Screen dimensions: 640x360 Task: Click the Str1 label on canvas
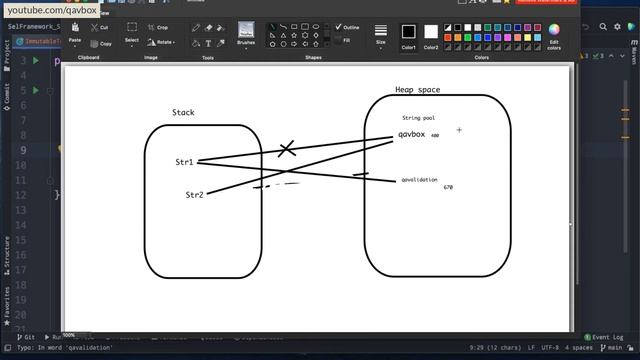tap(184, 162)
